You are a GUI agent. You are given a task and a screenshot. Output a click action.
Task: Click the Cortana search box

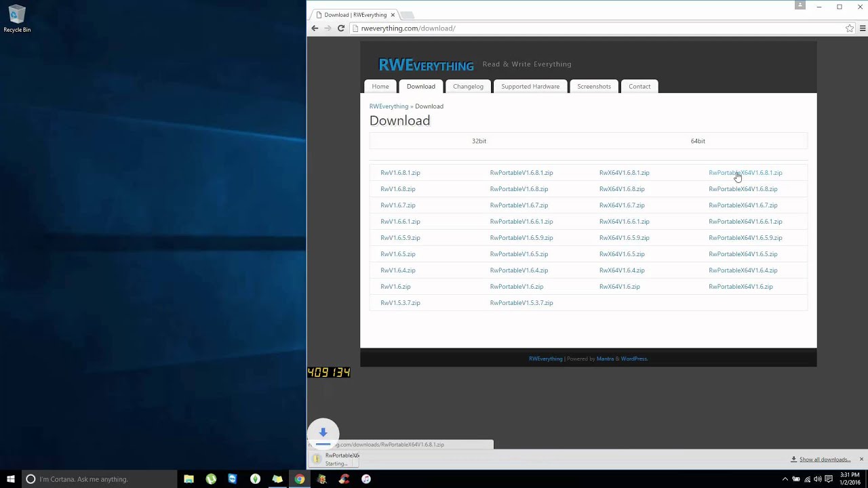pyautogui.click(x=100, y=479)
